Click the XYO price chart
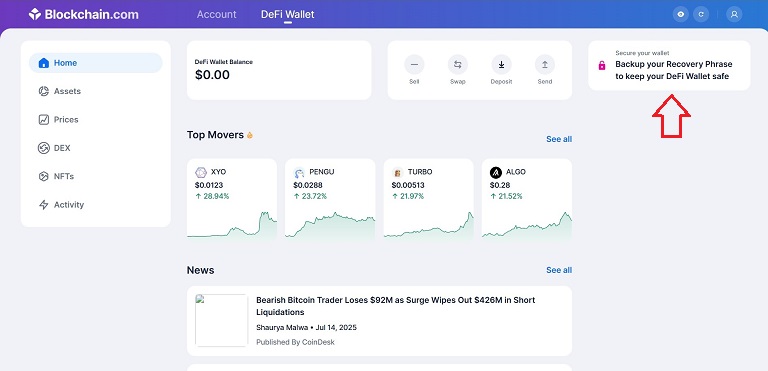This screenshot has height=371, width=768. 232,225
